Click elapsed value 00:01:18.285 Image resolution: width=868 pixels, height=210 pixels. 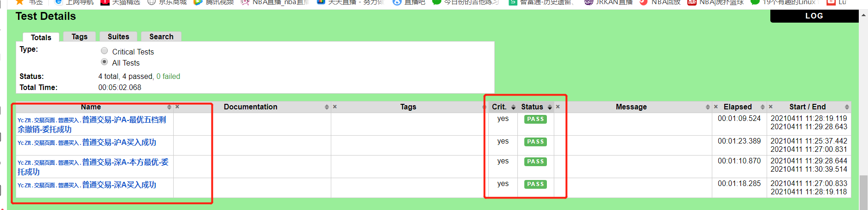coord(739,184)
